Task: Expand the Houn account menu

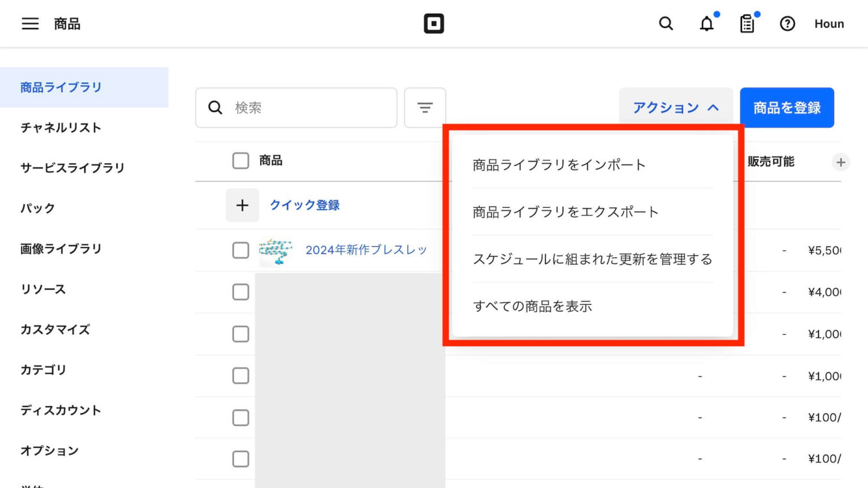Action: [x=828, y=24]
